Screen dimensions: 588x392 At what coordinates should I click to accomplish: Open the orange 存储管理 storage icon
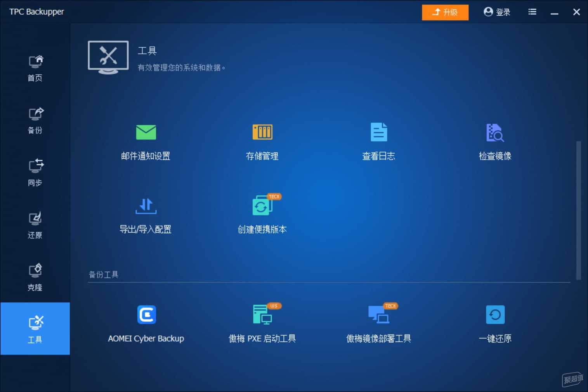[x=262, y=132]
